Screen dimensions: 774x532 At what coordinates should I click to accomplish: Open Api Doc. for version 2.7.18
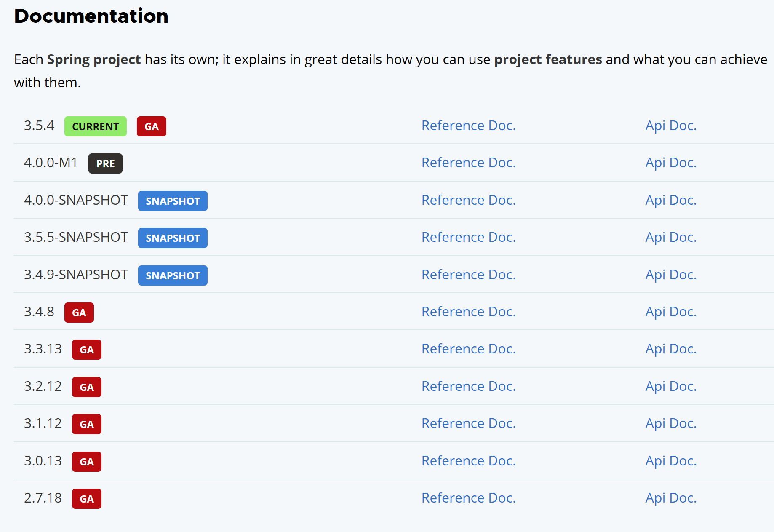coord(671,498)
